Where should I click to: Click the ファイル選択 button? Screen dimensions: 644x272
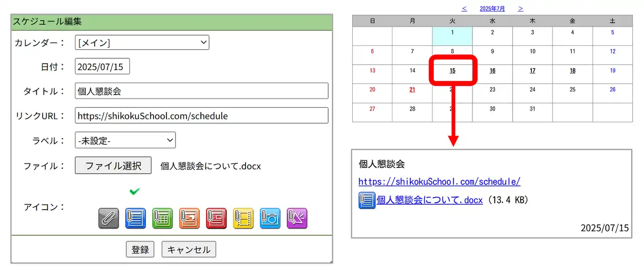pos(113,165)
